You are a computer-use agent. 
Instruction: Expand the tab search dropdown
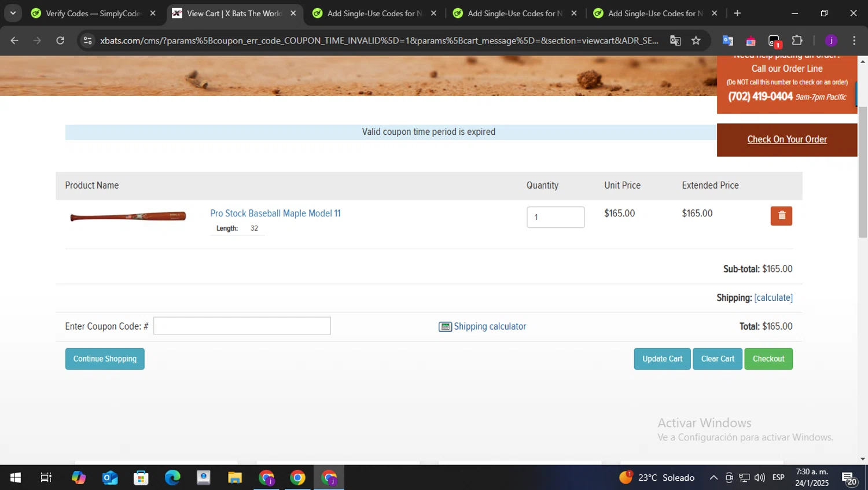(x=13, y=13)
